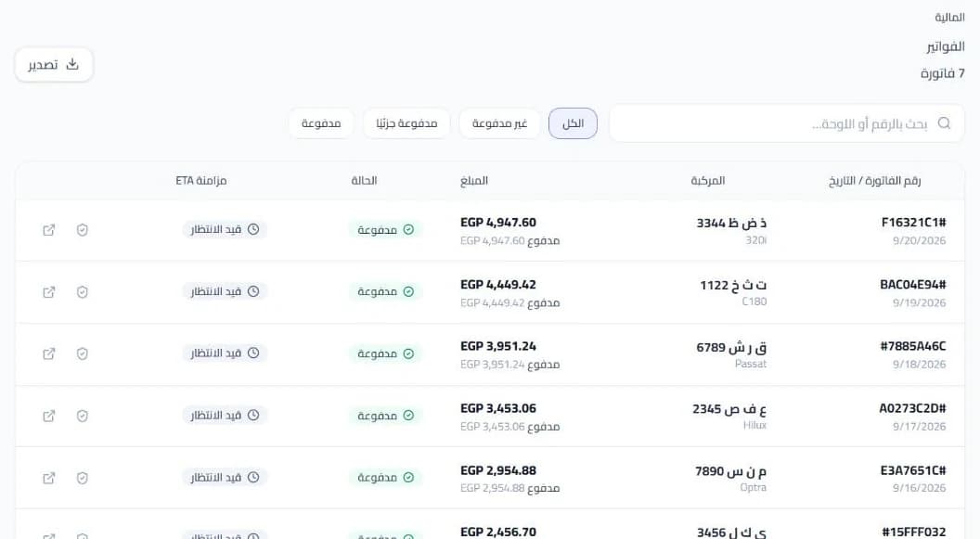This screenshot has width=980, height=539.
Task: Click shield icon for invoice 7885A46C
Action: click(x=82, y=353)
